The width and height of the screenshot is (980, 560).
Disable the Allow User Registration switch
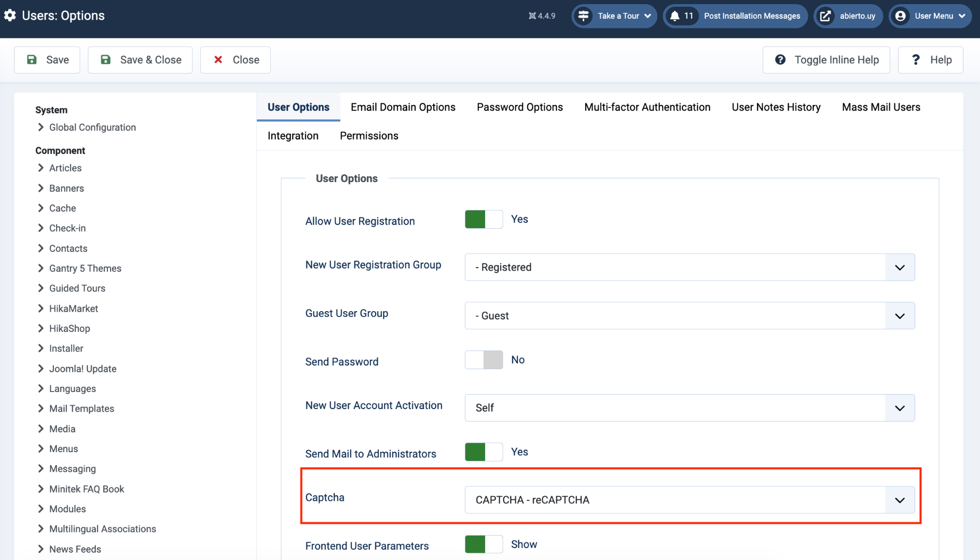[484, 219]
